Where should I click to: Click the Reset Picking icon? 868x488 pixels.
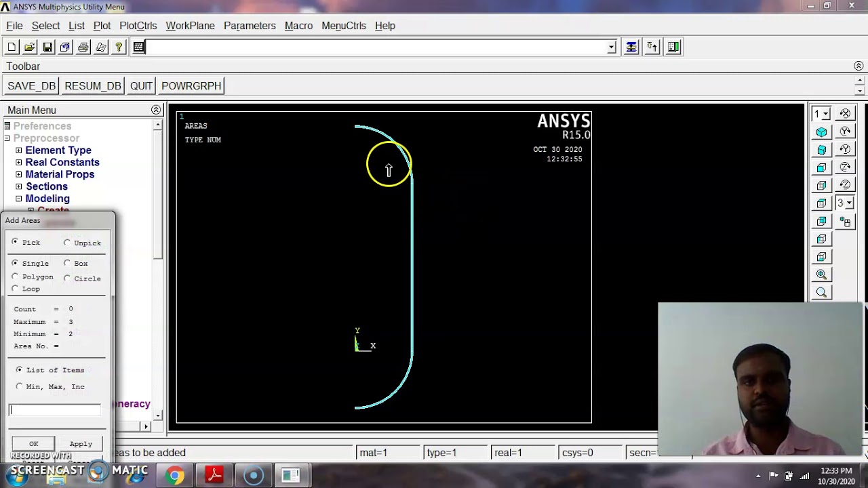652,47
